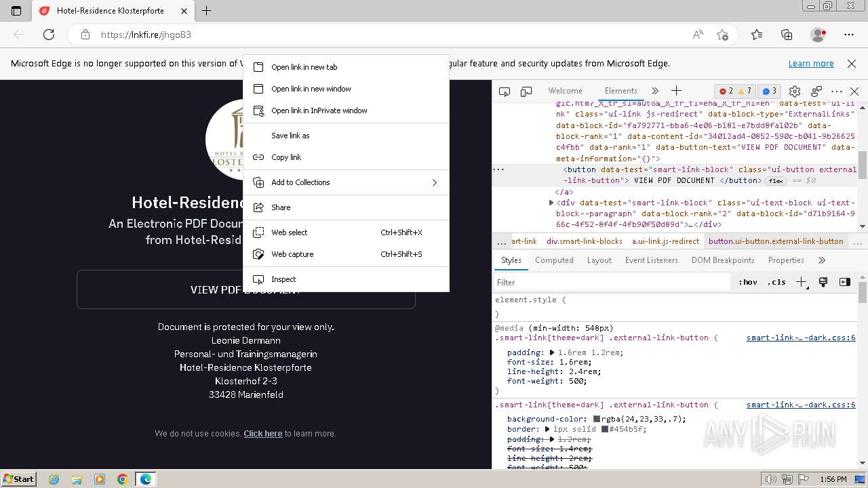Image resolution: width=868 pixels, height=488 pixels.
Task: Open Edge Settings and more menu
Action: [849, 35]
